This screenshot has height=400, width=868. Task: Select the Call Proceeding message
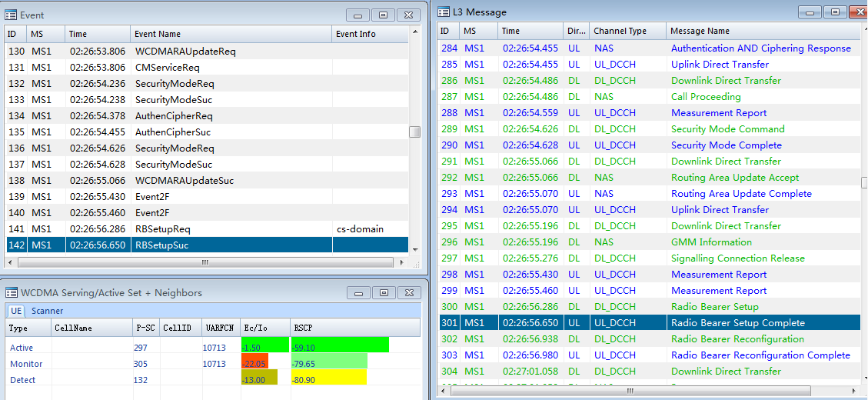click(x=650, y=96)
